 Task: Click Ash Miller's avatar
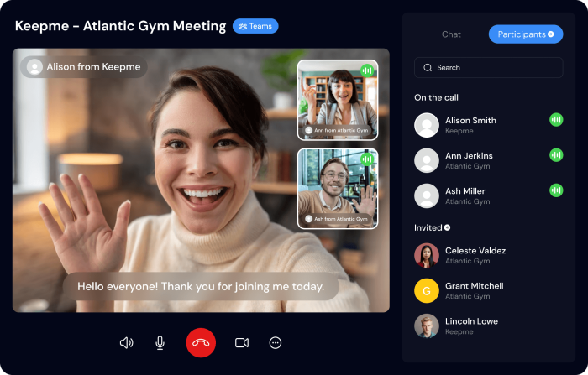click(427, 195)
